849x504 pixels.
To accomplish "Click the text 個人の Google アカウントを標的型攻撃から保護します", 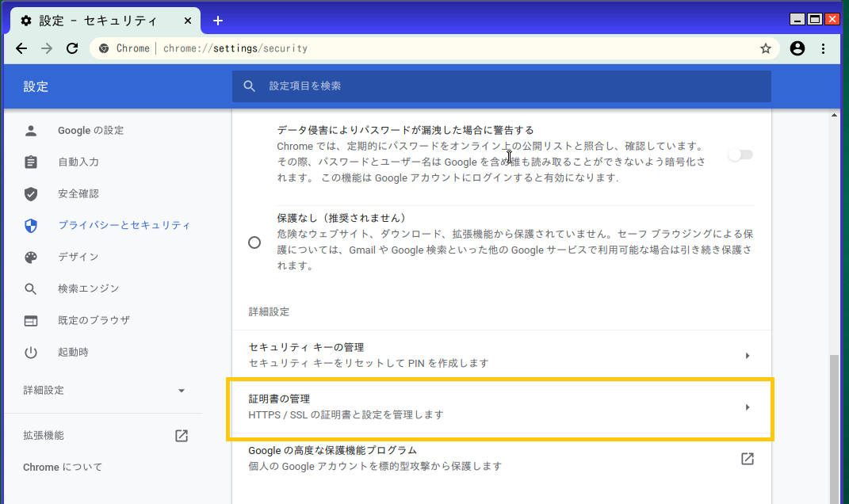I will pyautogui.click(x=375, y=466).
